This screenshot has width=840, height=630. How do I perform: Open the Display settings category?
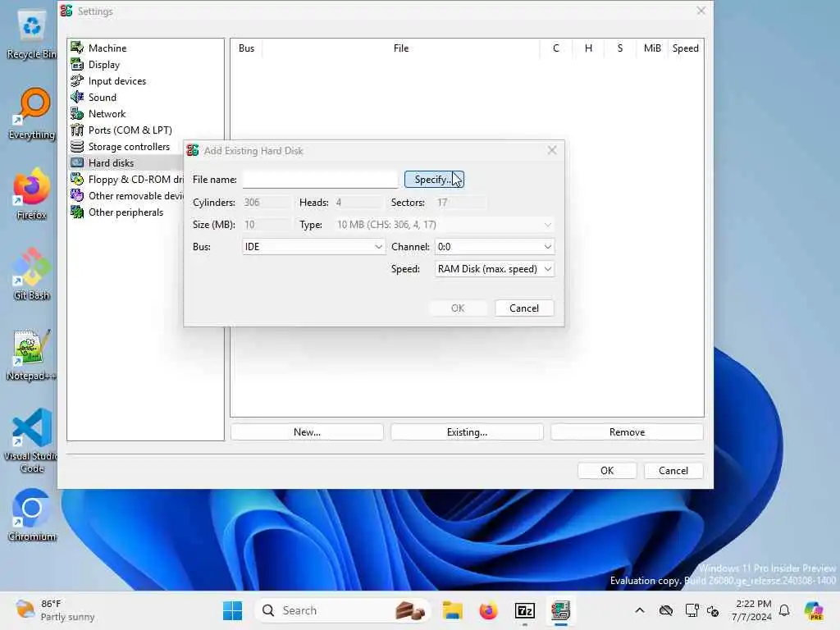coord(104,65)
